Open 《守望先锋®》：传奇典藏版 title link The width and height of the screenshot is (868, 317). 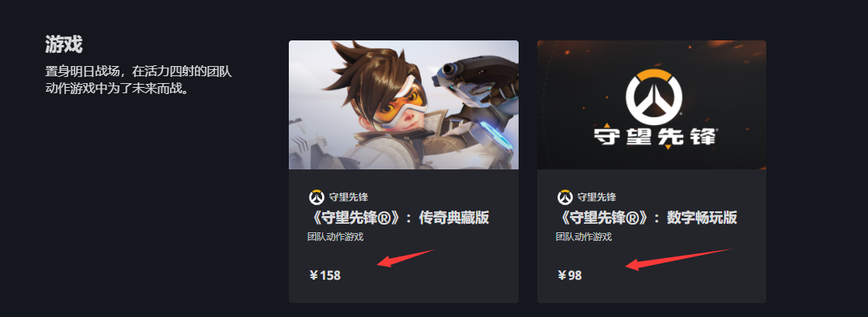pyautogui.click(x=398, y=218)
